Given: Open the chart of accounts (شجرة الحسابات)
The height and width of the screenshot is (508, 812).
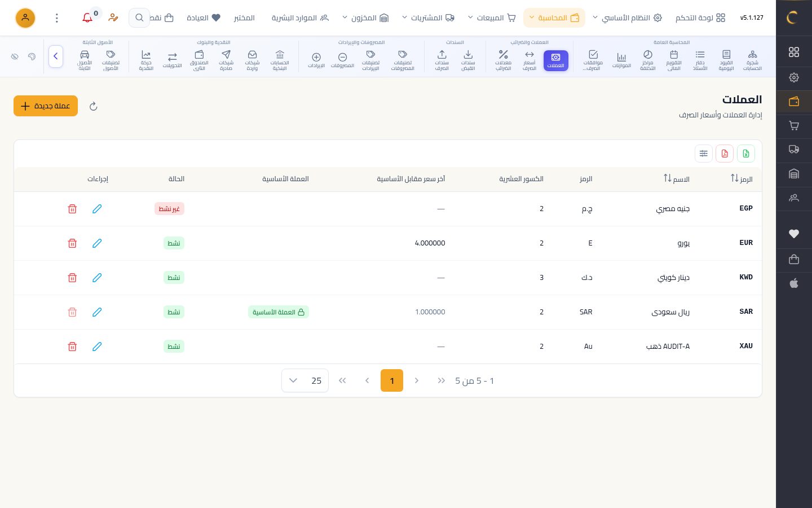Looking at the screenshot, I should [x=752, y=60].
